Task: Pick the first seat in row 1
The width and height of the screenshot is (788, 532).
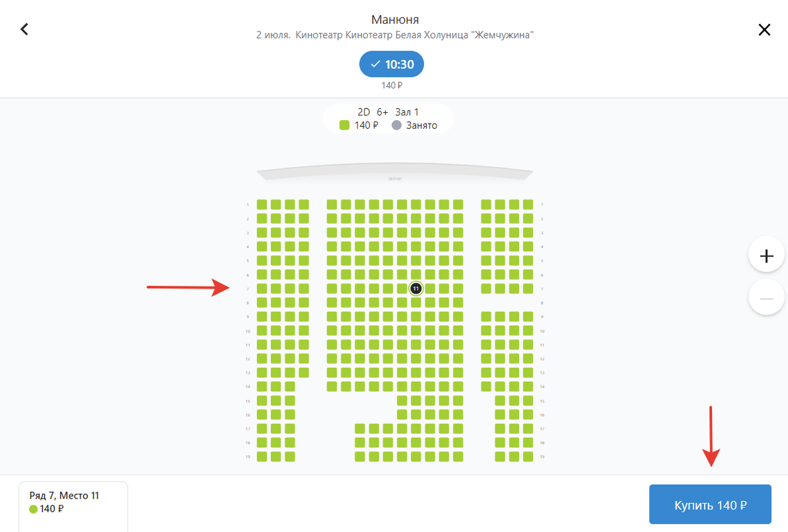Action: tap(262, 205)
